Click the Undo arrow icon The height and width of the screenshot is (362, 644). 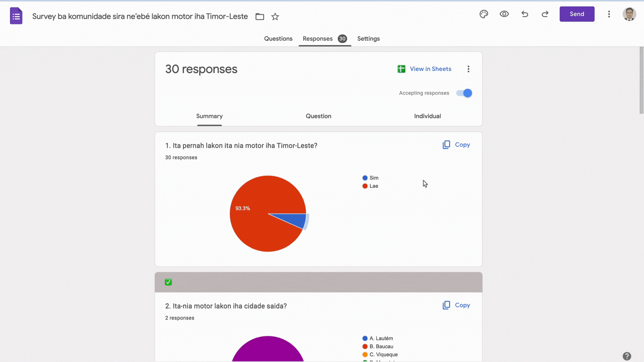(525, 14)
